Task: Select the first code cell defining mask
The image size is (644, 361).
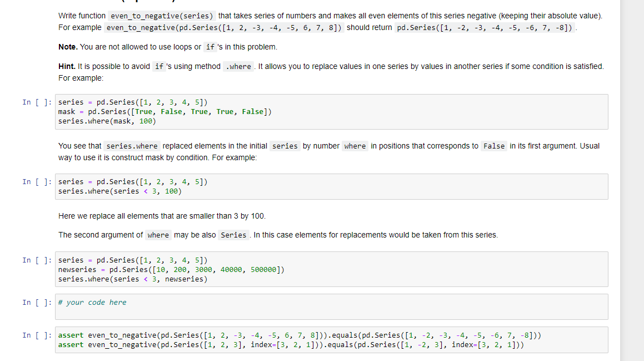Action: [x=222, y=111]
